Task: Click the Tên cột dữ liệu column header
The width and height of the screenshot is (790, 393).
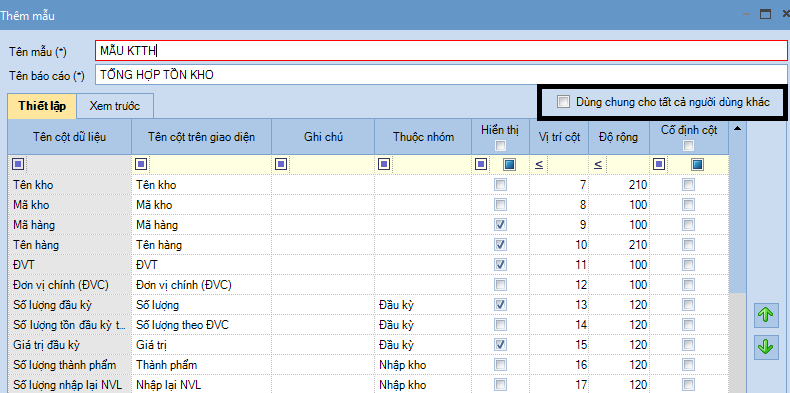Action: (x=70, y=137)
